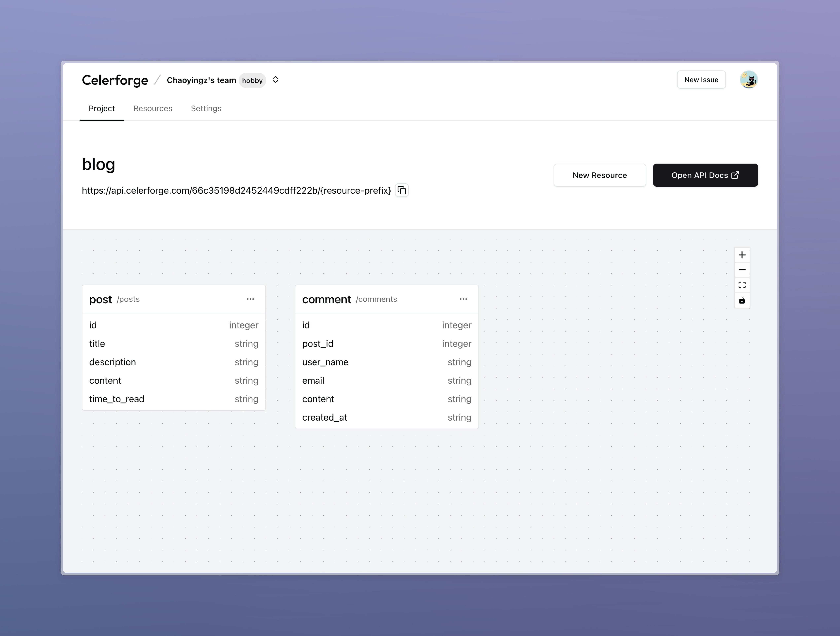Viewport: 840px width, 636px height.
Task: Expand the team switcher chevrons
Action: point(276,80)
